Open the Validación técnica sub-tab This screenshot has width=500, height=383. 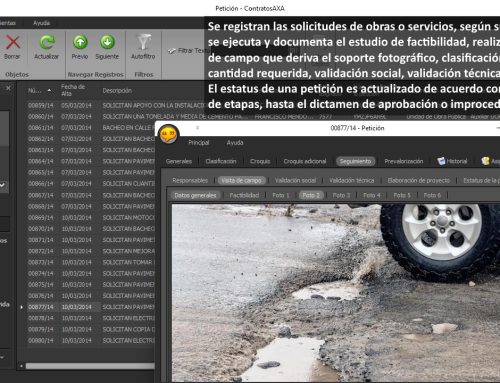coord(352,180)
